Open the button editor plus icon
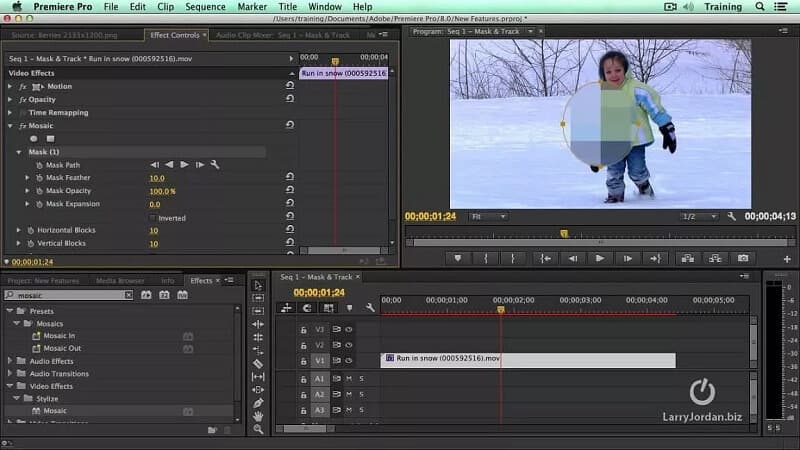The width and height of the screenshot is (800, 450). (787, 259)
